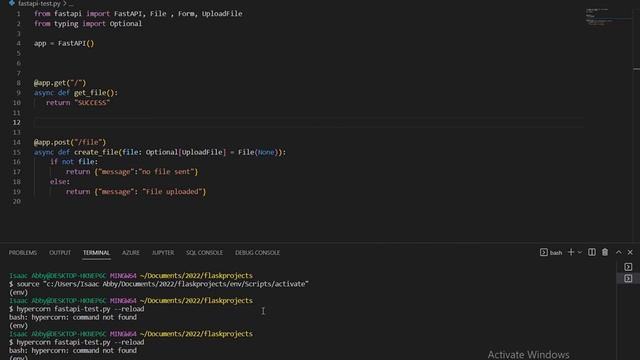Switch to the DEBUG CONSOLE tab
This screenshot has width=640, height=360.
(258, 253)
